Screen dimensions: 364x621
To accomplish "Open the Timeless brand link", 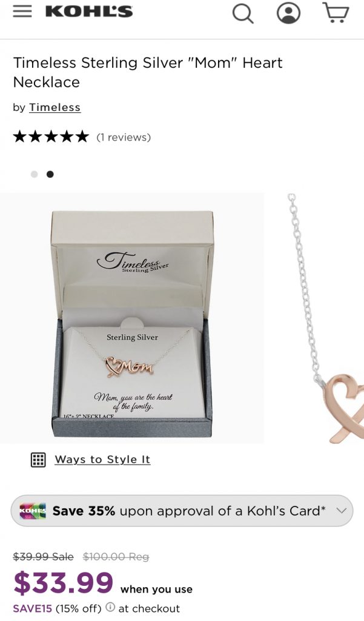I will click(55, 107).
